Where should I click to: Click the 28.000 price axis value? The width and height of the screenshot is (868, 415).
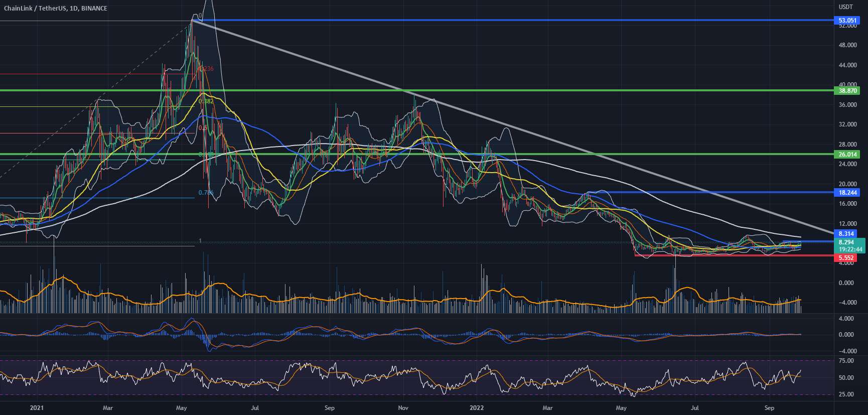(x=847, y=145)
